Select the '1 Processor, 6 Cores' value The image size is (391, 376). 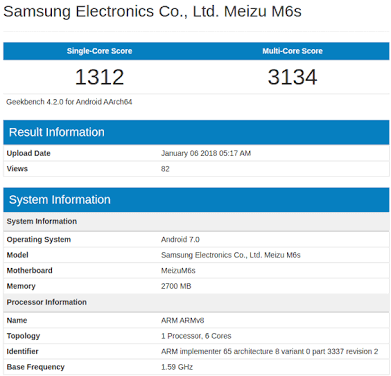pos(196,336)
